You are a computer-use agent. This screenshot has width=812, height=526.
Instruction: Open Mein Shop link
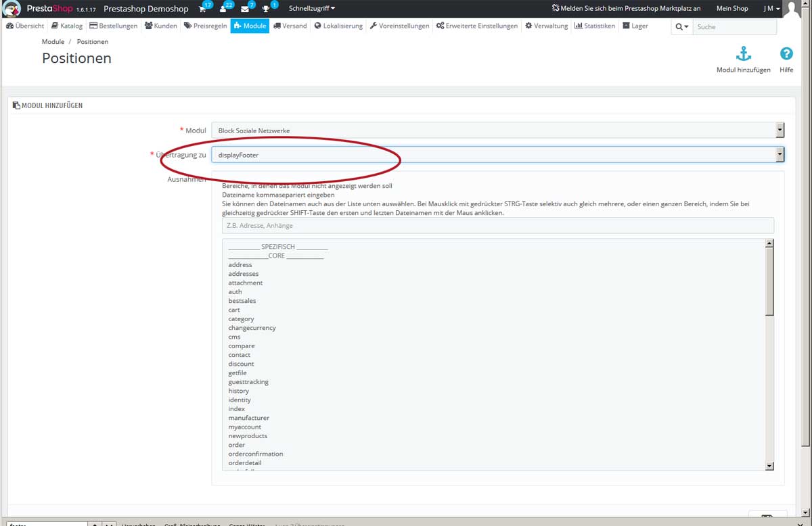point(732,9)
